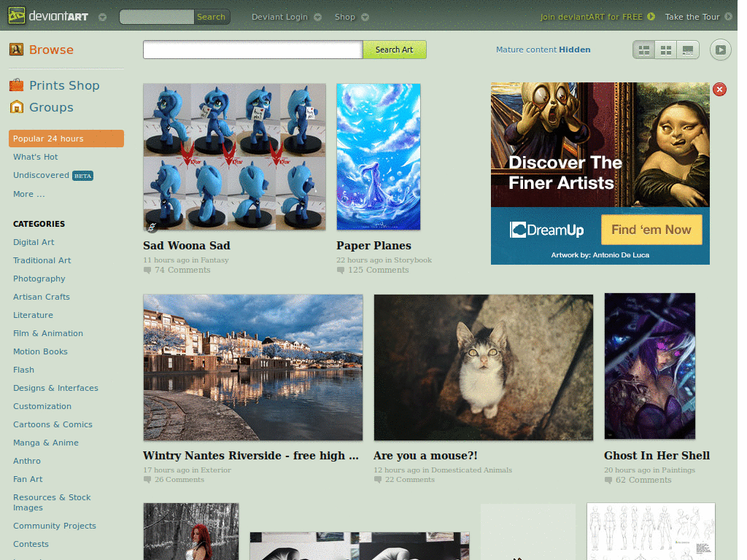This screenshot has width=747, height=560.
Task: Open the Ghost In Her Shell thumbnail
Action: (650, 366)
